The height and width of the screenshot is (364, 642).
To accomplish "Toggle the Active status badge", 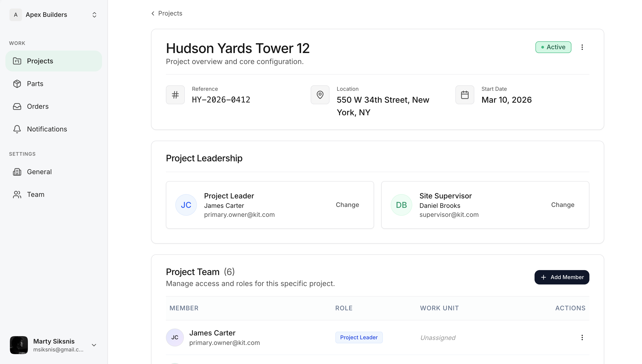I will click(553, 47).
